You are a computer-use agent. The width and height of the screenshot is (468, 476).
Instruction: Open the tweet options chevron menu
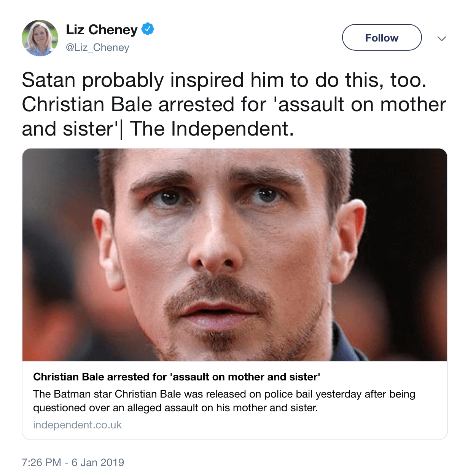click(441, 38)
